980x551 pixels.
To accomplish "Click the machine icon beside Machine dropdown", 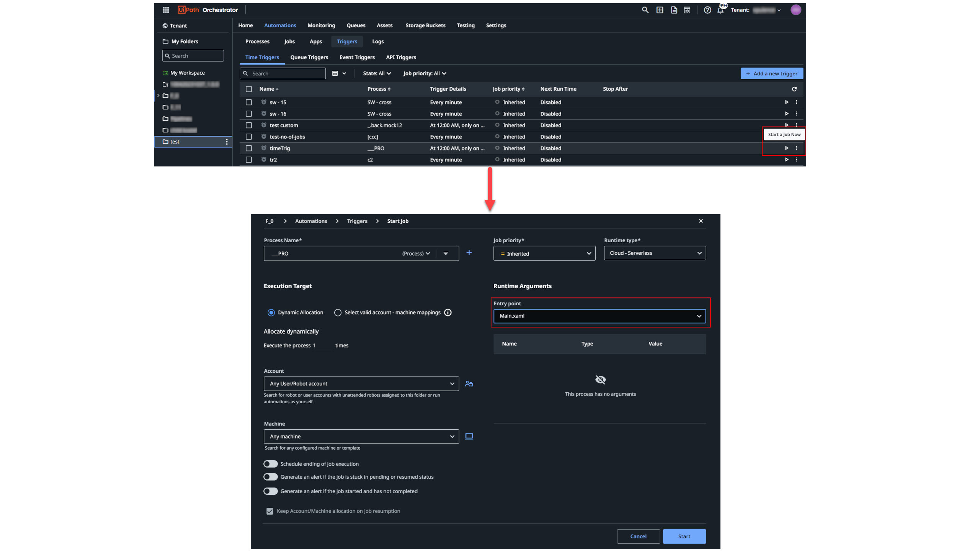I will pyautogui.click(x=469, y=436).
